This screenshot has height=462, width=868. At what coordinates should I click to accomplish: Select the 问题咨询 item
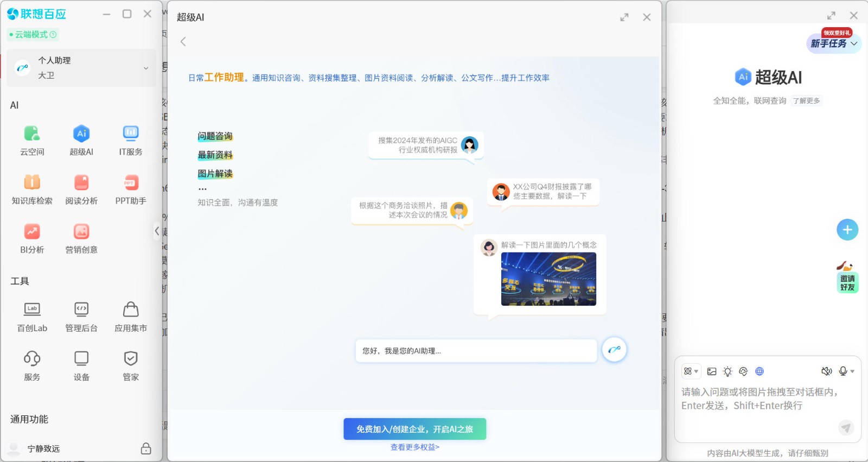[x=215, y=136]
